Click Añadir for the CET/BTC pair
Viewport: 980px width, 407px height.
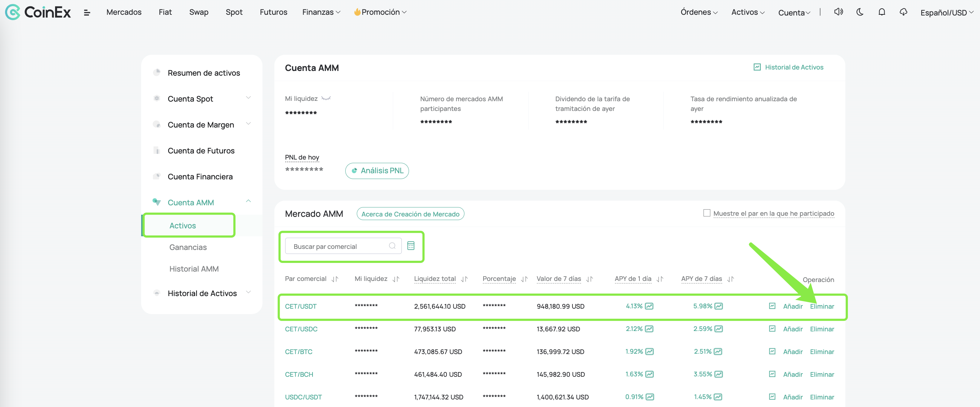click(x=793, y=352)
